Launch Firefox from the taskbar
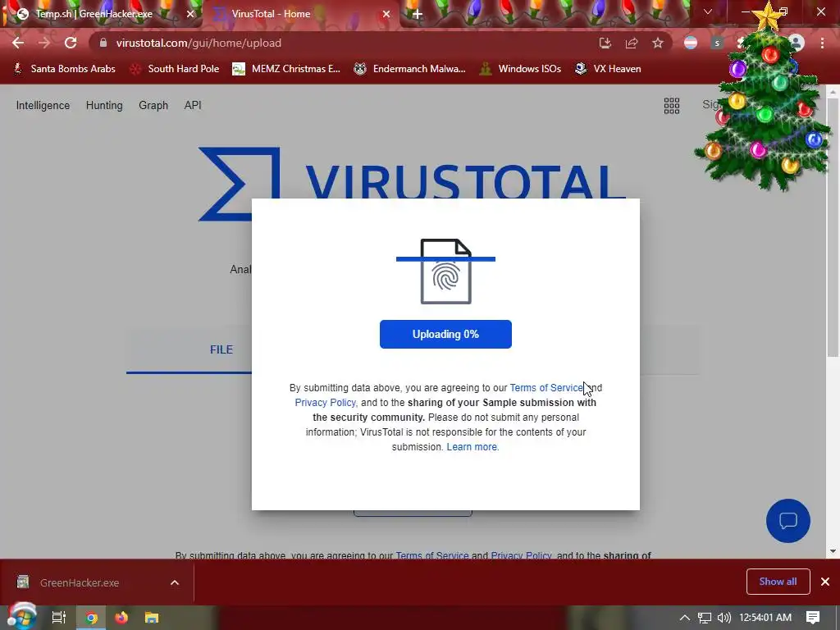The image size is (840, 630). 121,618
